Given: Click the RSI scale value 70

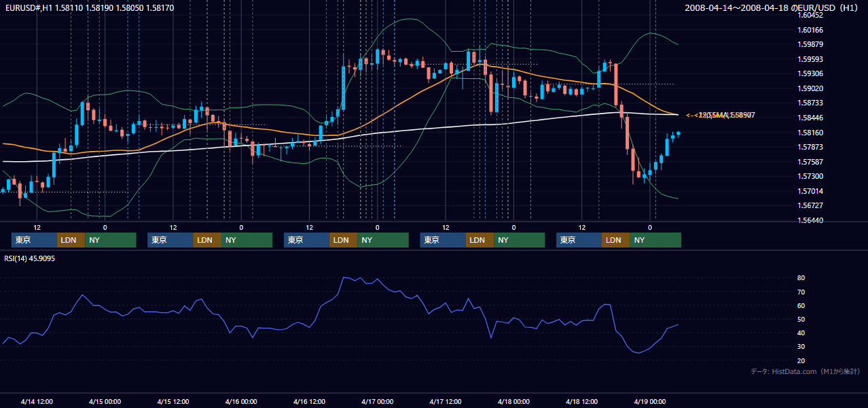Looking at the screenshot, I should point(801,292).
